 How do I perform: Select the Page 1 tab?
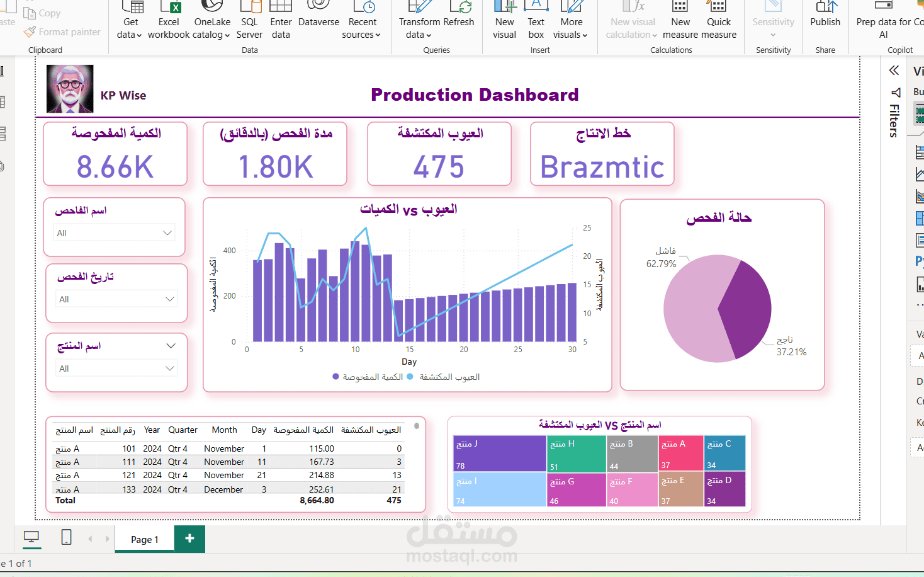click(x=144, y=539)
